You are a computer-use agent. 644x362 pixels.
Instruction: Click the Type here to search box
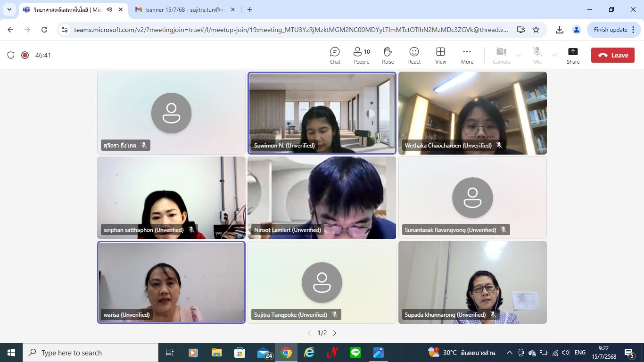click(x=91, y=353)
